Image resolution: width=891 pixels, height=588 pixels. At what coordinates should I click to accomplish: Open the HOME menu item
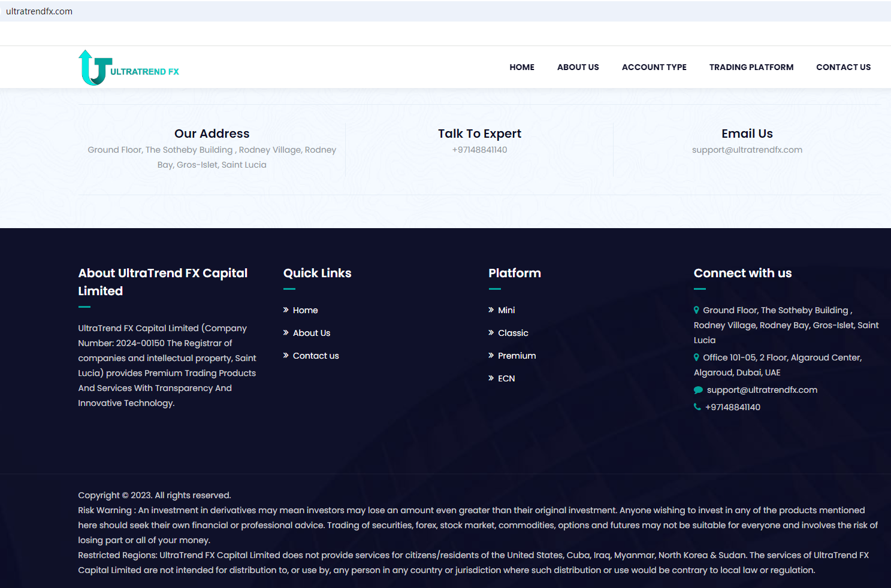(x=522, y=67)
